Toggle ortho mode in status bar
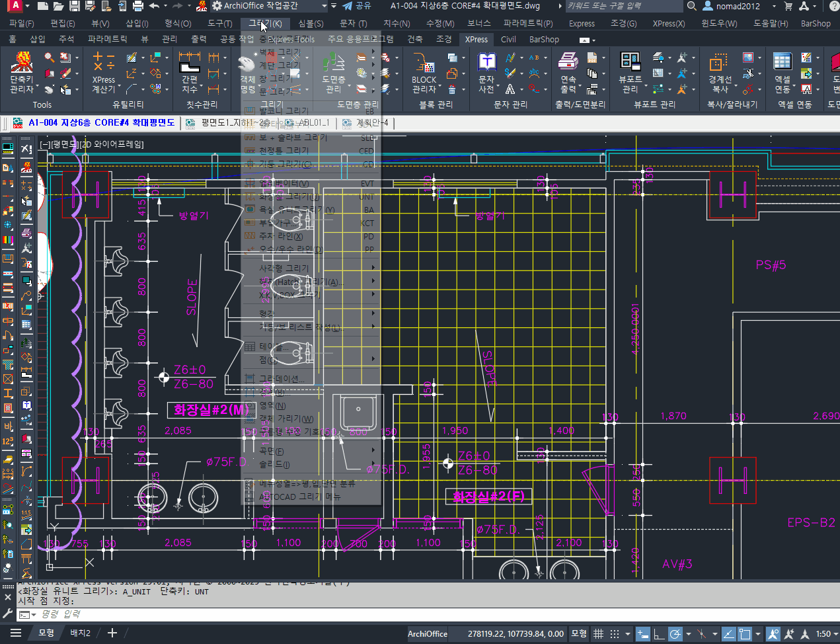 click(659, 633)
